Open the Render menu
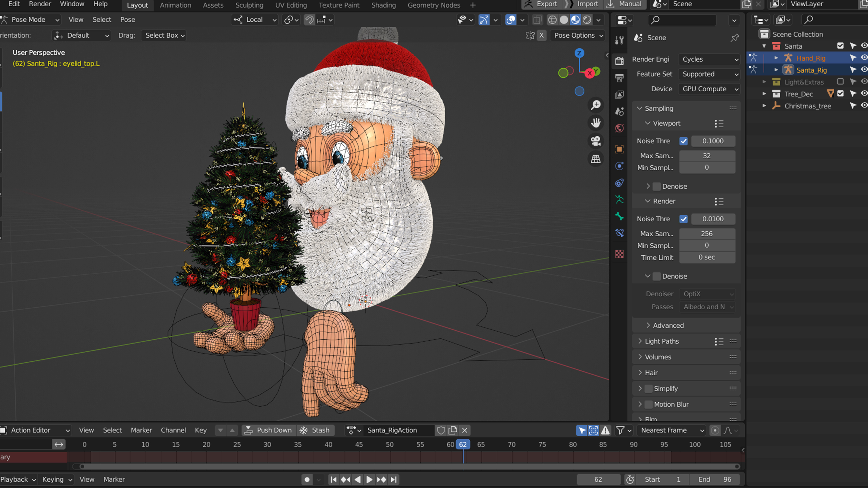The width and height of the screenshot is (868, 488). point(40,4)
